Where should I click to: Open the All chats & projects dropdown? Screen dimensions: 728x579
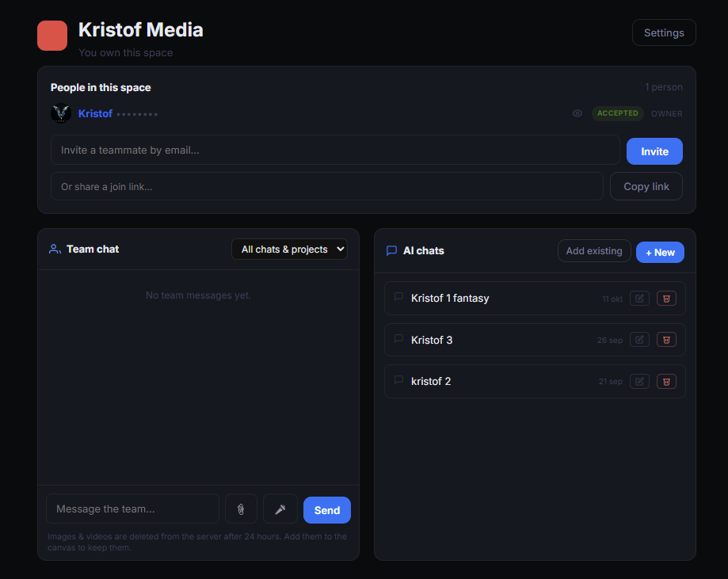[x=289, y=250]
